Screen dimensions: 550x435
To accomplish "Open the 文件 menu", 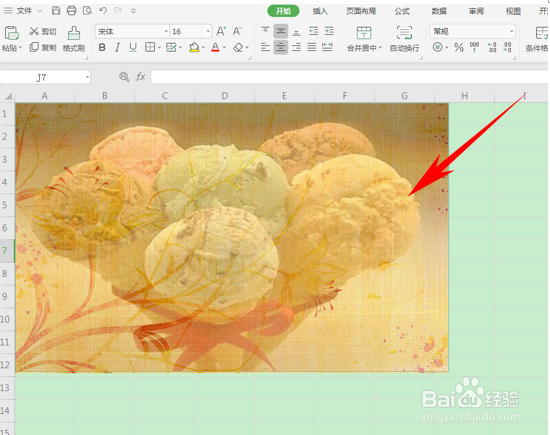I will pos(23,11).
